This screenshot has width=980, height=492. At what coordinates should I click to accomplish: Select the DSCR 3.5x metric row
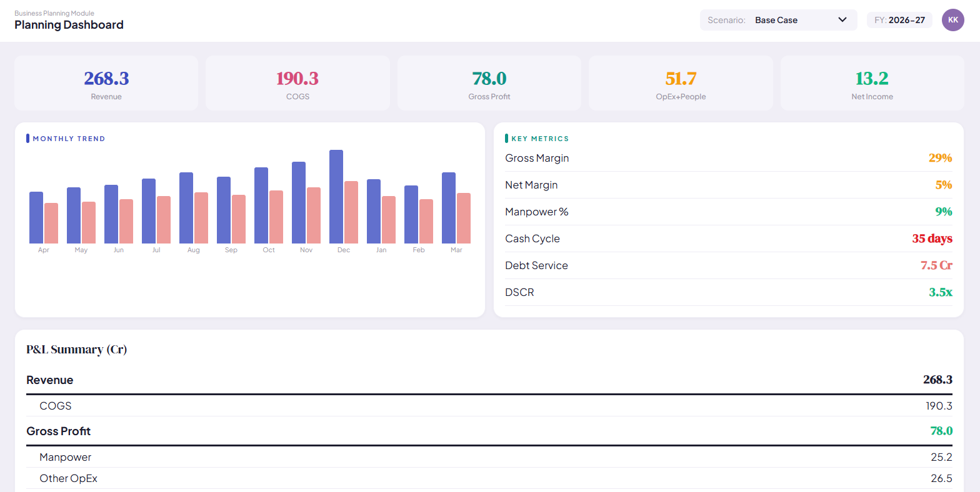coord(729,292)
